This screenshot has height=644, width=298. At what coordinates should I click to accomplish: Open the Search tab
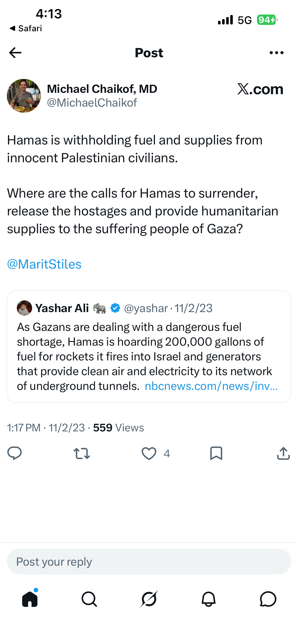[x=89, y=599]
